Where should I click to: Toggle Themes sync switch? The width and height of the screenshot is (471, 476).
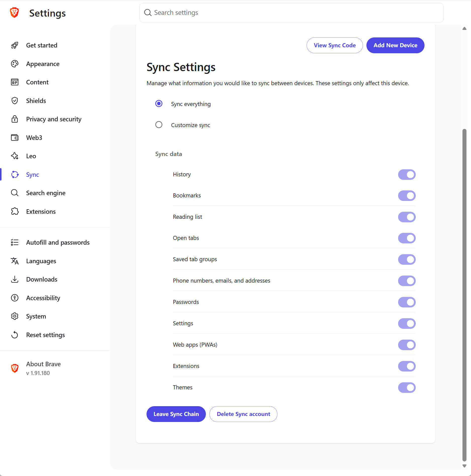tap(407, 388)
